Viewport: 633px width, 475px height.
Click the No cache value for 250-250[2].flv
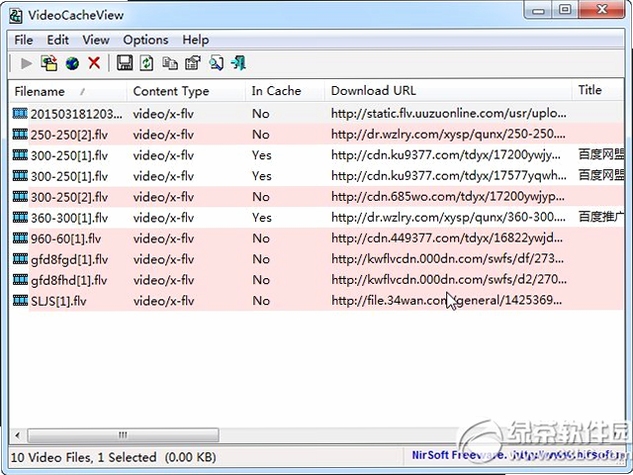(261, 135)
